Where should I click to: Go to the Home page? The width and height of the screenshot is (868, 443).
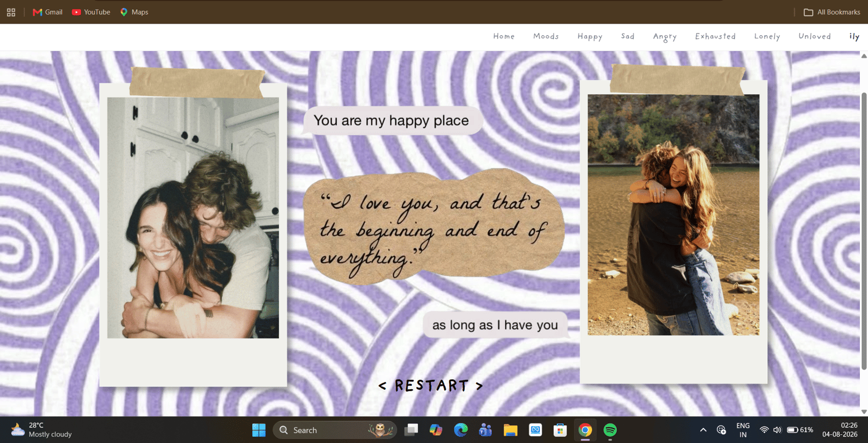(504, 36)
